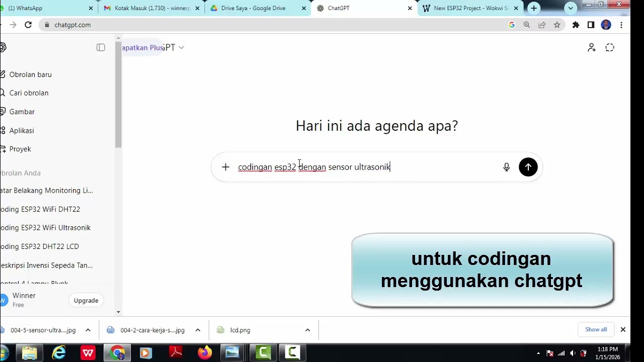
Task: Start Obrolan baru in sidebar
Action: click(x=30, y=74)
